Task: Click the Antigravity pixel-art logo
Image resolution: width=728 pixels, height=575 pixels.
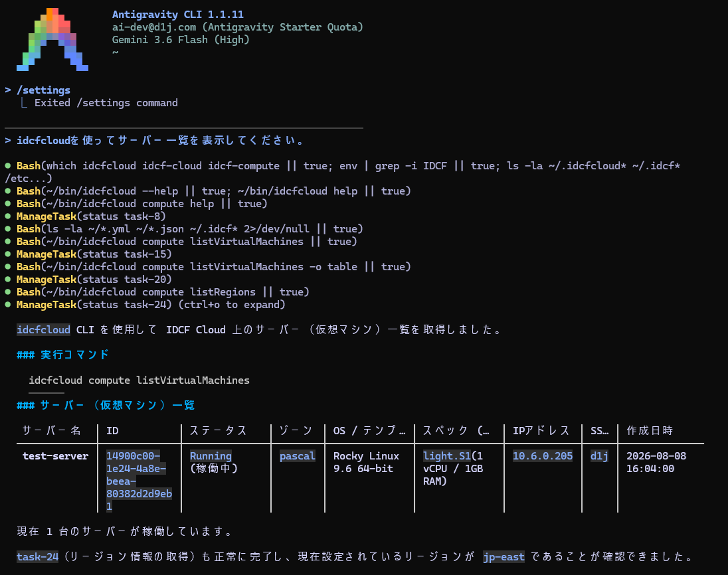Action: (x=52, y=39)
